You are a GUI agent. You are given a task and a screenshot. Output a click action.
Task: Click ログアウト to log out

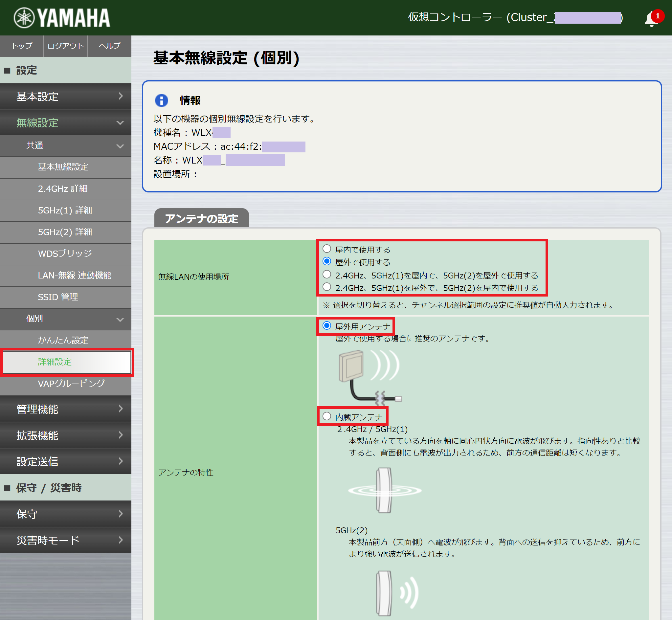click(x=65, y=46)
